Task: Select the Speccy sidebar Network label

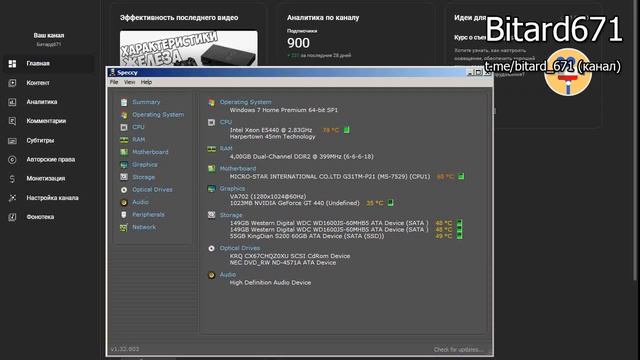Action: click(144, 227)
